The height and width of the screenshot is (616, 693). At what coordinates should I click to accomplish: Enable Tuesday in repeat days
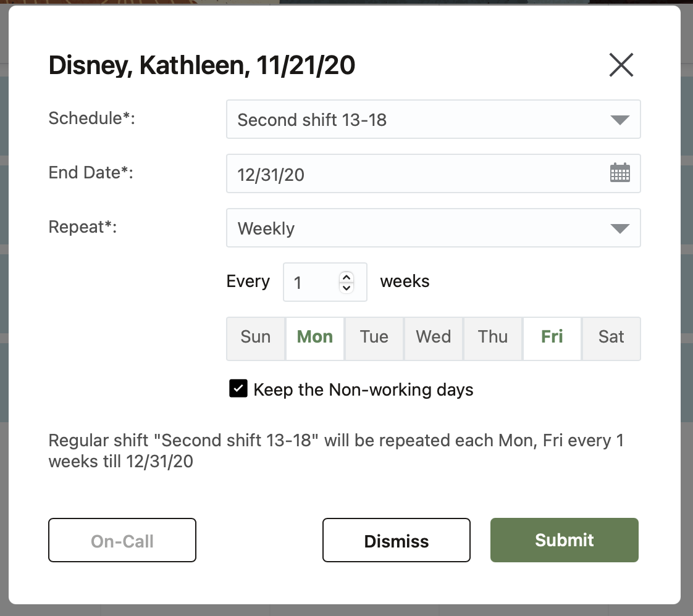pos(374,338)
